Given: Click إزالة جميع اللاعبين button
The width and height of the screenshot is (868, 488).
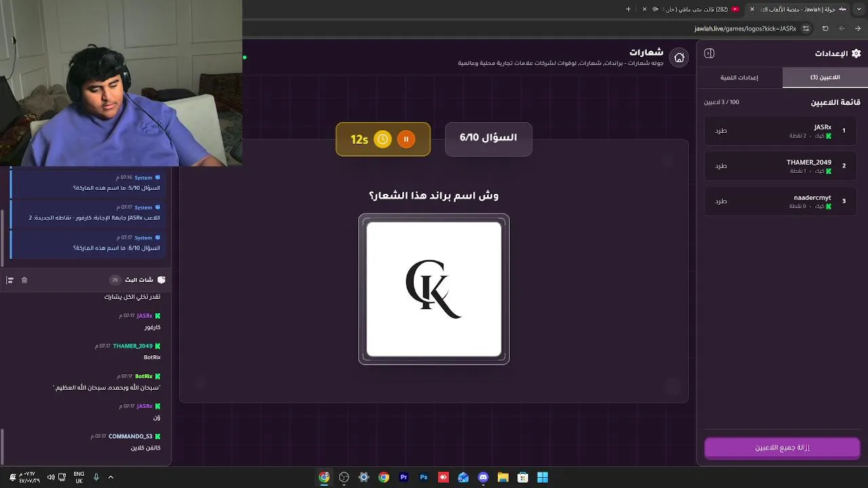Looking at the screenshot, I should tap(782, 448).
